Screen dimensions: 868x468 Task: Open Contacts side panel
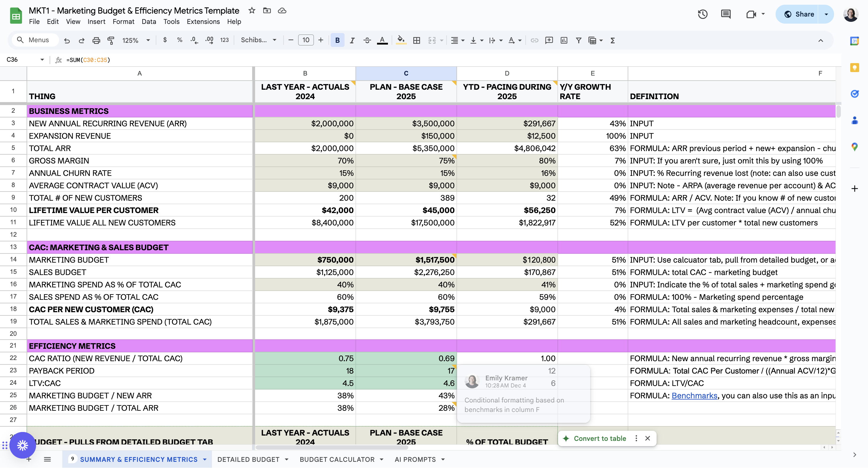[x=854, y=120]
